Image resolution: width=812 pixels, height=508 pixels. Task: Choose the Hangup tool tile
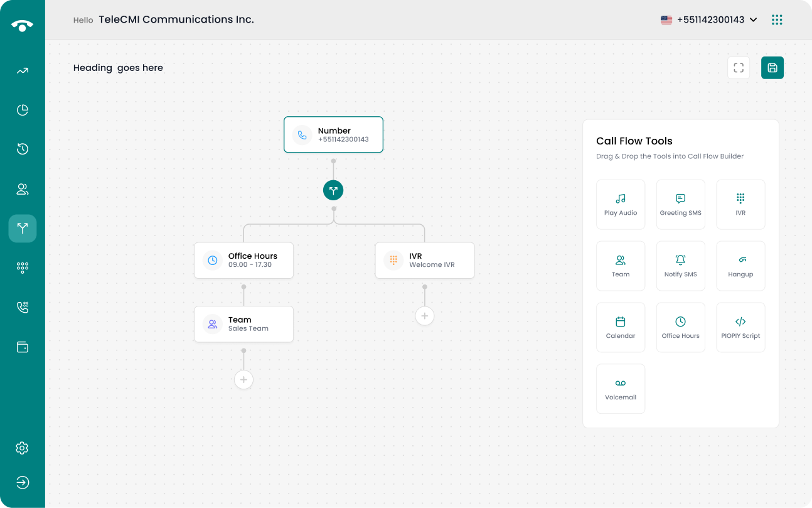point(740,266)
